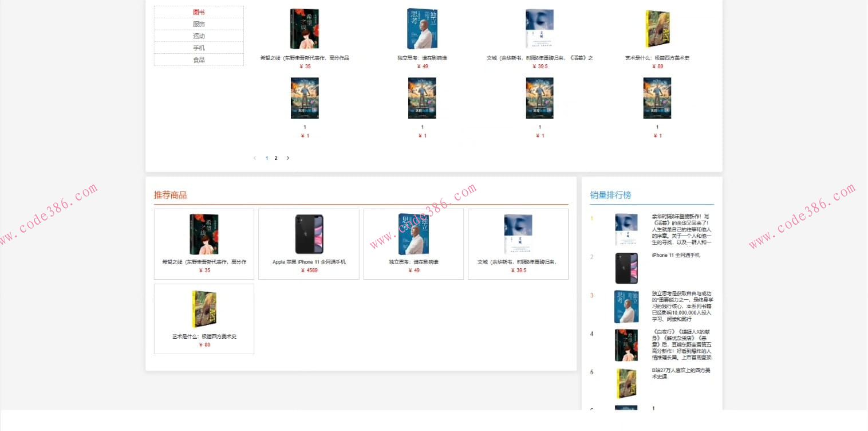Select the 食品 category
Image resolution: width=868 pixels, height=431 pixels.
click(x=199, y=60)
